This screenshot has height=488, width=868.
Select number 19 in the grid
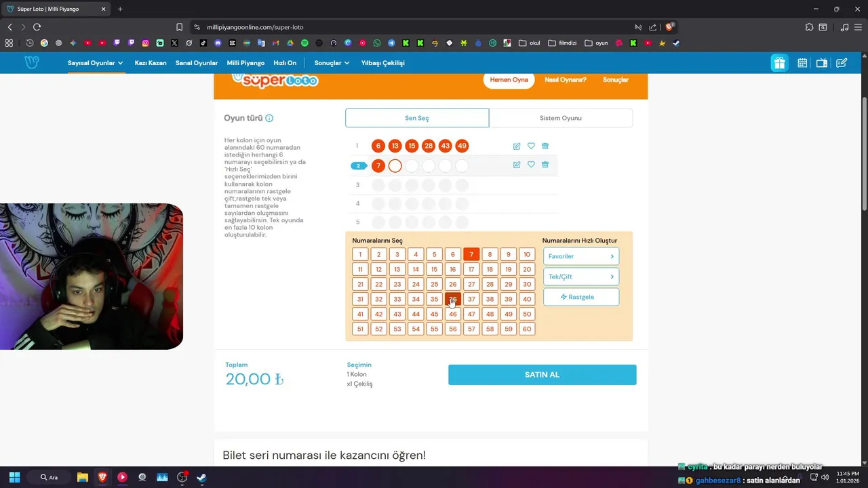pos(509,269)
